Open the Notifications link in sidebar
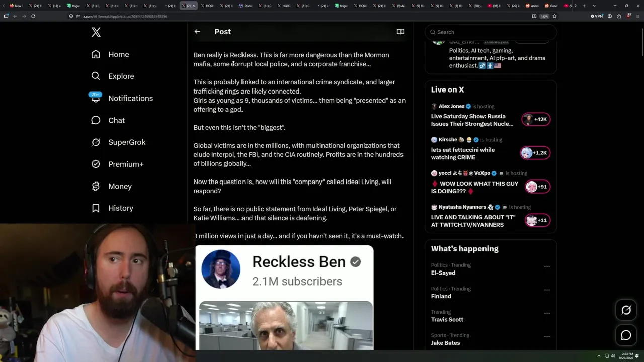 (131, 98)
